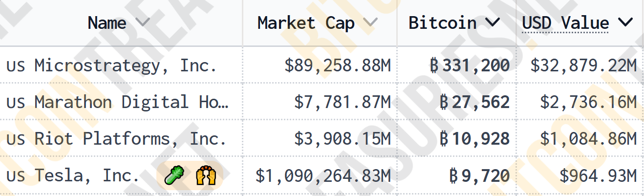Click the leafy green emoji beside Tesla
The width and height of the screenshot is (644, 196).
173,175
